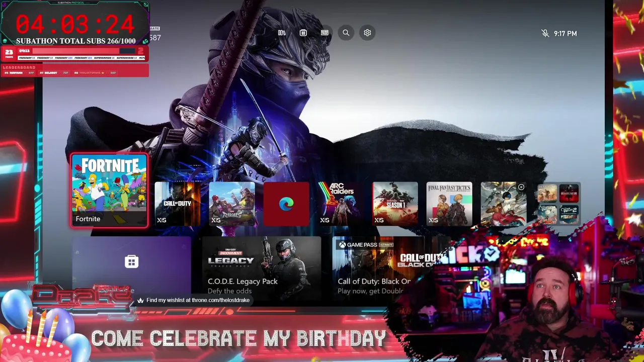The width and height of the screenshot is (644, 362).
Task: Click the Leaderboard overlay panel
Action: [x=75, y=70]
